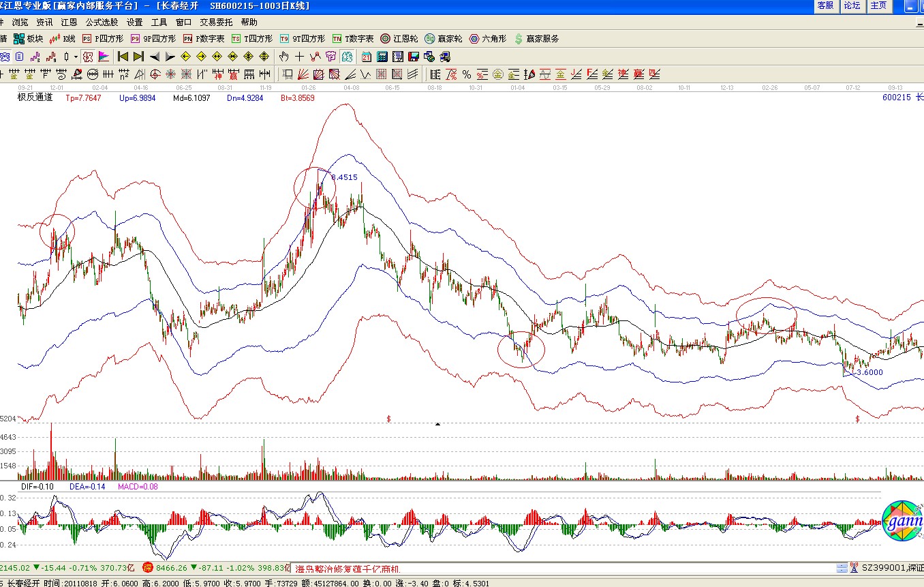Screen dimensions: 924x587
Task: Click the 客服 customer service button
Action: pyautogui.click(x=825, y=5)
